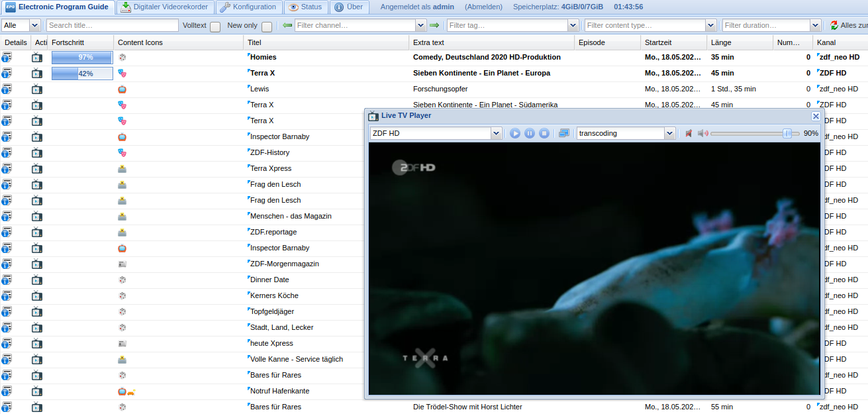Sort by the Kanal column header

click(x=841, y=42)
